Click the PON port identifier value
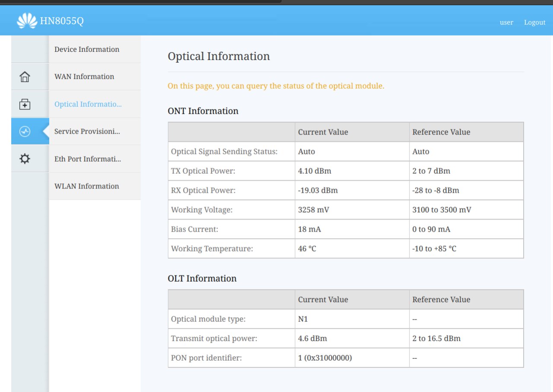 point(325,358)
